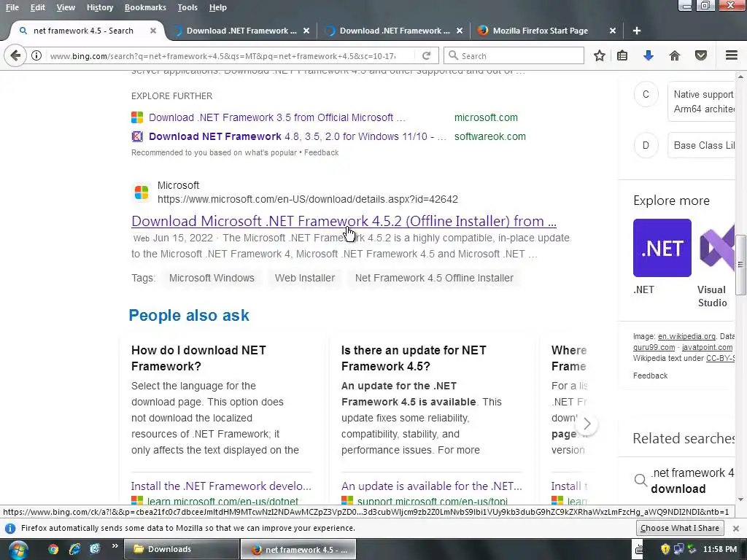
Task: Open the Help menu
Action: (x=217, y=7)
